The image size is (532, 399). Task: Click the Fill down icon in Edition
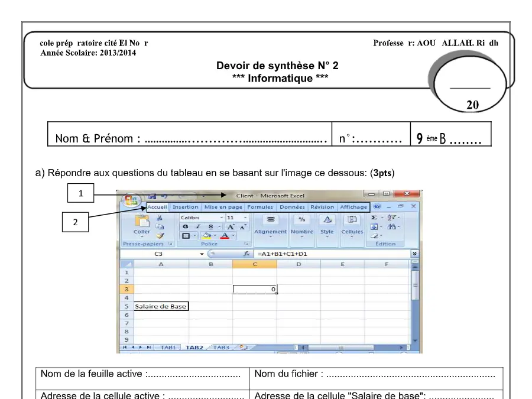[x=374, y=226]
